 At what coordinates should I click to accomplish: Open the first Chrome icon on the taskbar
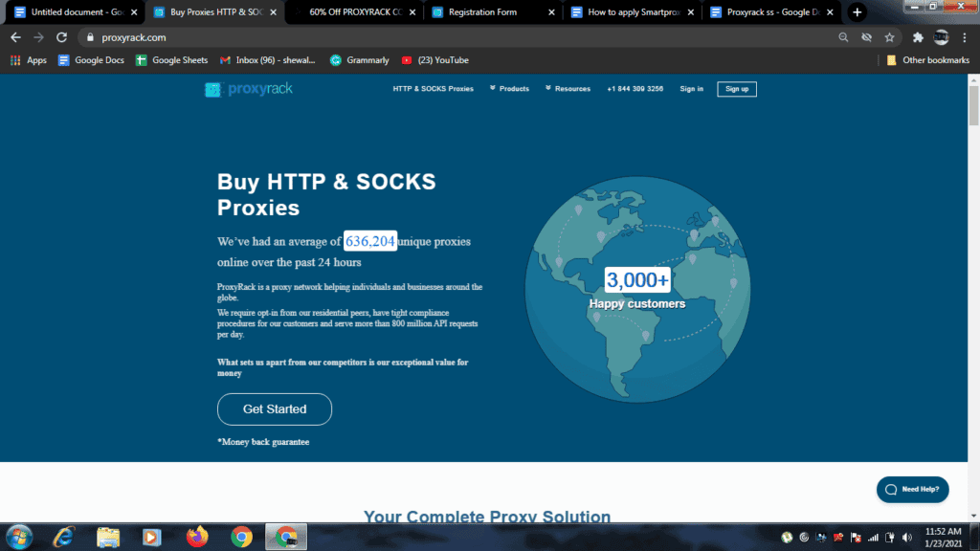click(241, 538)
